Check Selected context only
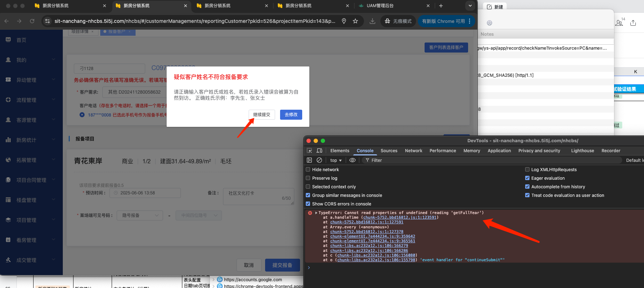The width and height of the screenshot is (644, 288). tap(308, 187)
